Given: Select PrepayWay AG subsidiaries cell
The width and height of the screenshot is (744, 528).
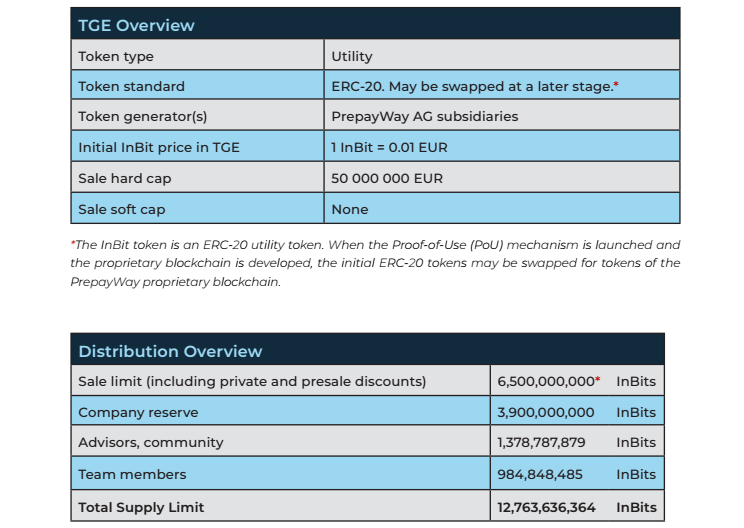Looking at the screenshot, I should click(502, 115).
